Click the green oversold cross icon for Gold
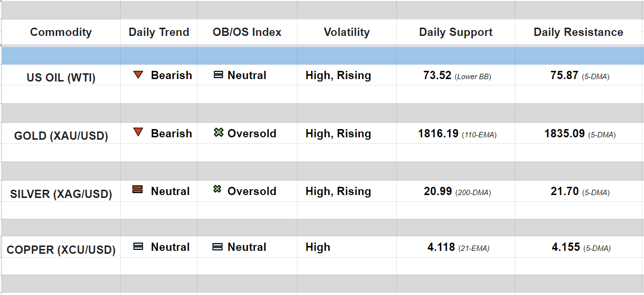The image size is (644, 295). [x=218, y=132]
